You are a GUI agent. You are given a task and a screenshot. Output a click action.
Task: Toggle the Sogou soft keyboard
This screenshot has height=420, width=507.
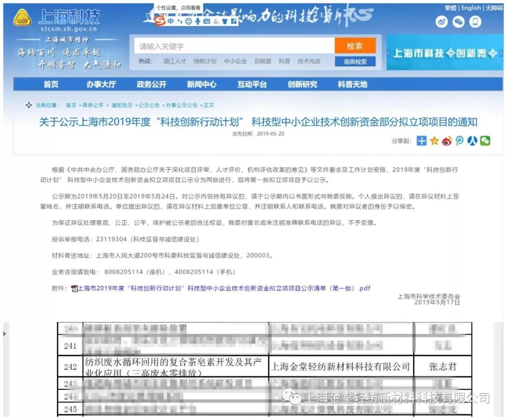207,21
